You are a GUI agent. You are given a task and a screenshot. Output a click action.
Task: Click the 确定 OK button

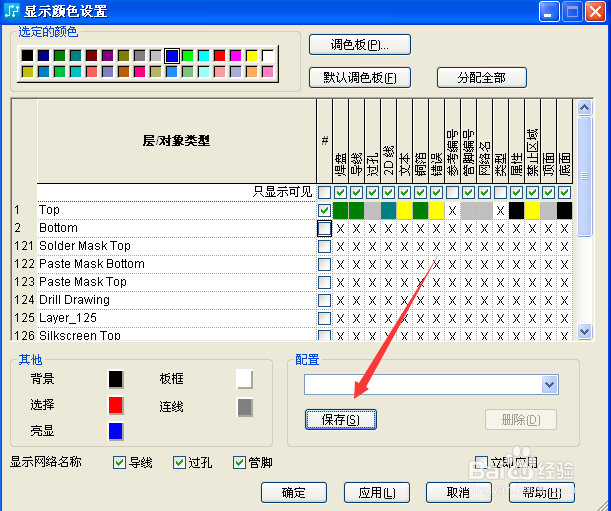point(294,493)
